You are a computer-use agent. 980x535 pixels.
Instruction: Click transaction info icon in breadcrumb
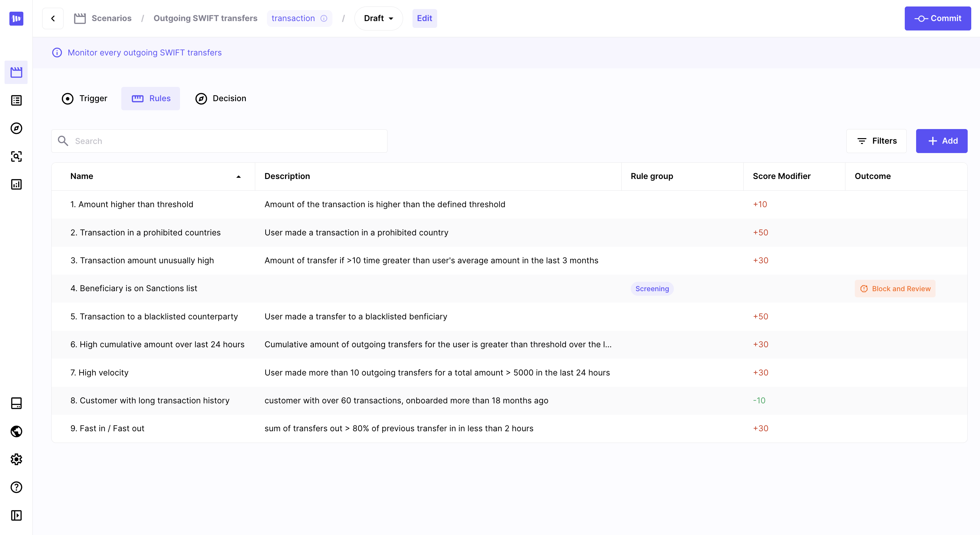[x=324, y=18]
